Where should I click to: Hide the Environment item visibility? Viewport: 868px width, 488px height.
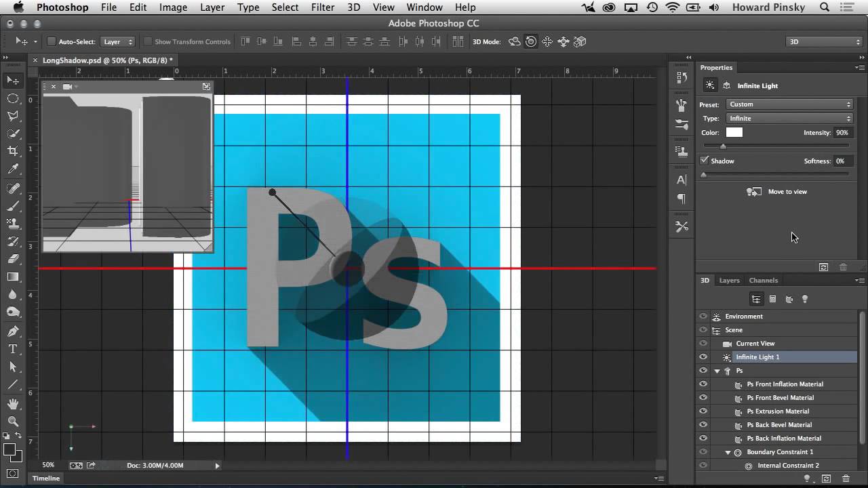703,317
